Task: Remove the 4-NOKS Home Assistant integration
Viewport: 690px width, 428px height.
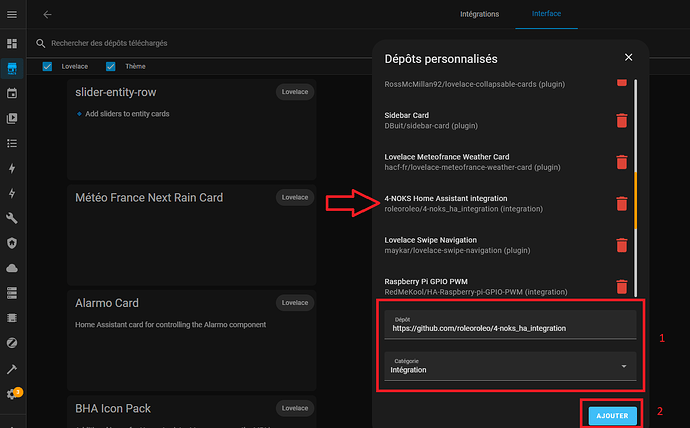Action: point(621,204)
